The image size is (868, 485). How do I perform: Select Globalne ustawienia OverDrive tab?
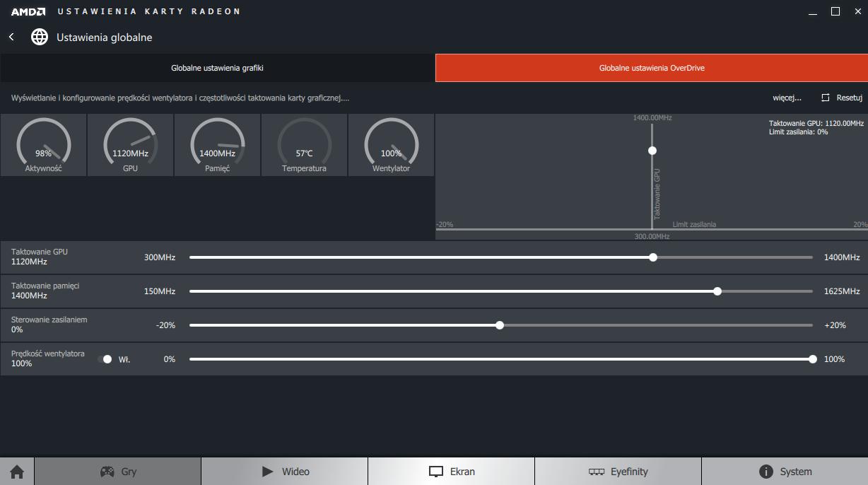point(652,68)
